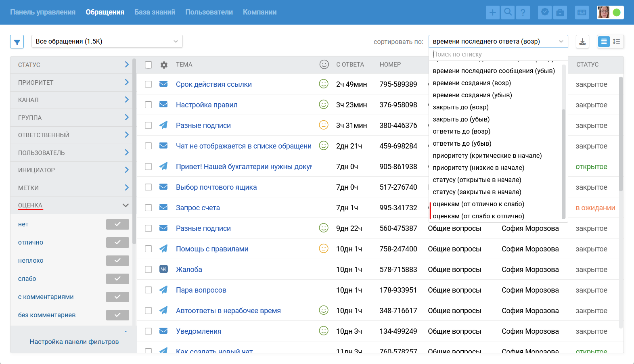
Task: Click the question mark help icon
Action: 523,13
